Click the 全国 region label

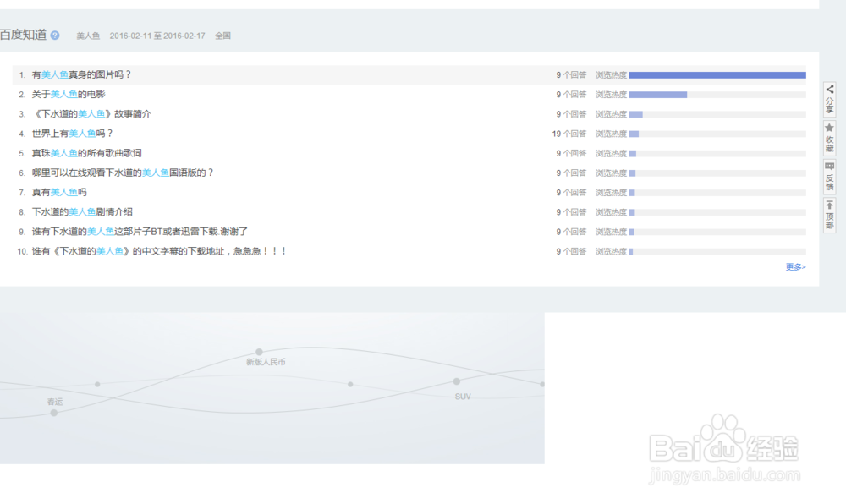(x=222, y=36)
